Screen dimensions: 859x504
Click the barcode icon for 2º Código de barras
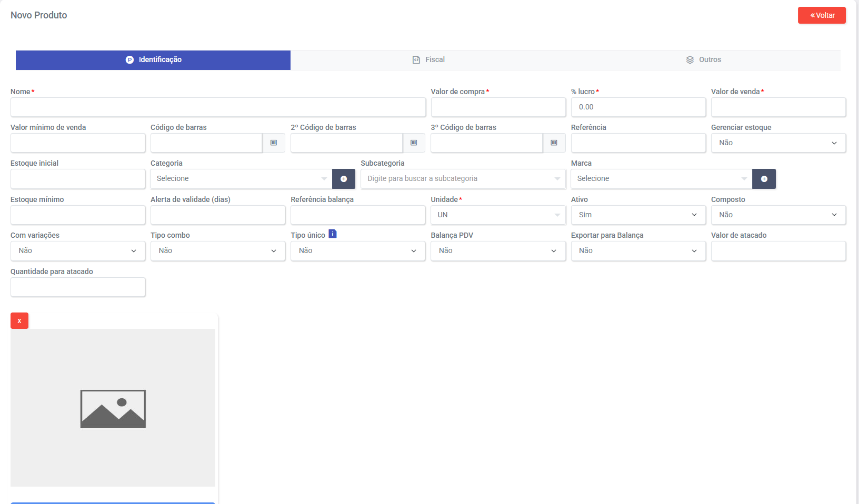click(414, 143)
